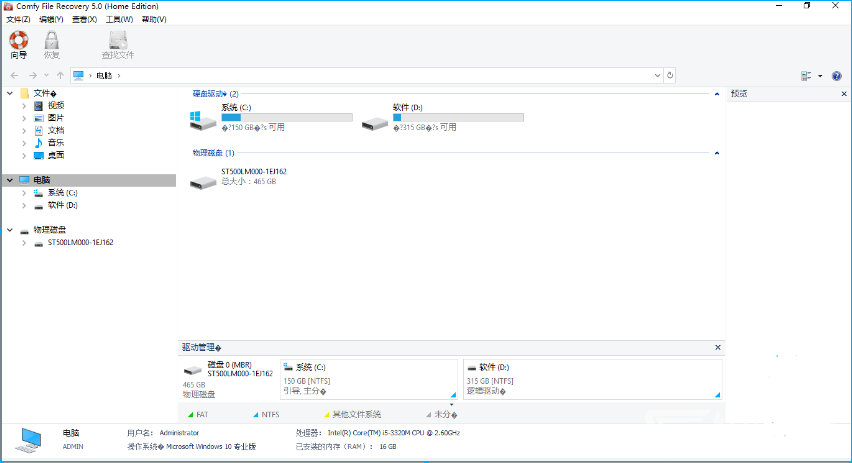Launch the Wizard lifebuoy icon
This screenshot has width=852, height=463.
coord(18,40)
